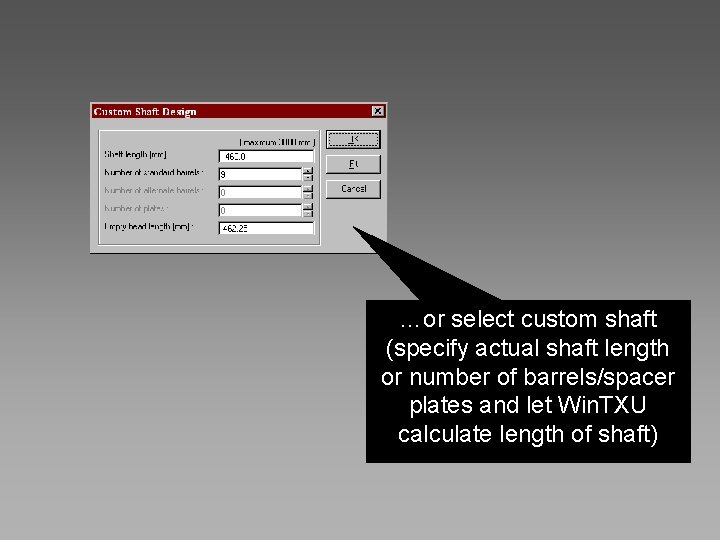The image size is (720, 540).
Task: Close the Custom Shaft Design dialog
Action: [x=377, y=111]
